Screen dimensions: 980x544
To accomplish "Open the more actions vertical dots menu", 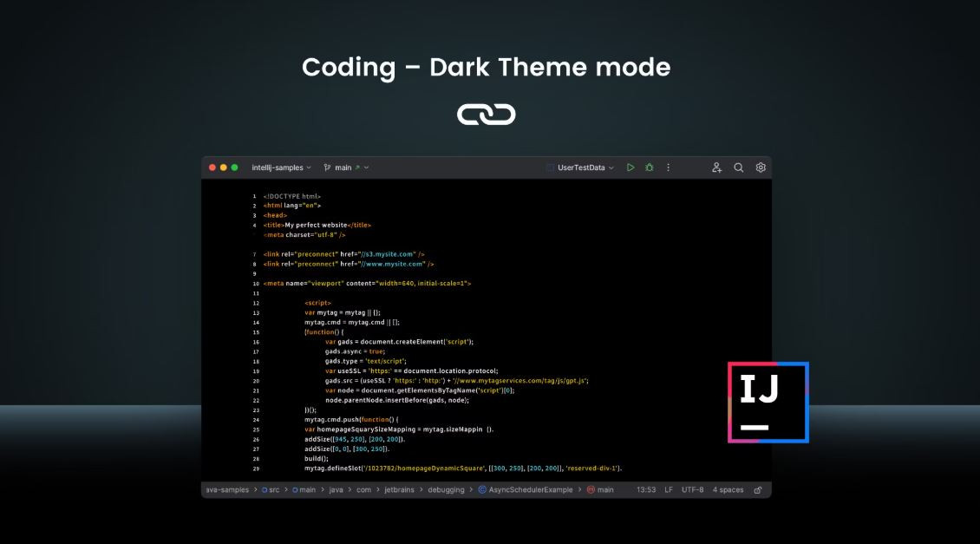I will click(x=668, y=167).
